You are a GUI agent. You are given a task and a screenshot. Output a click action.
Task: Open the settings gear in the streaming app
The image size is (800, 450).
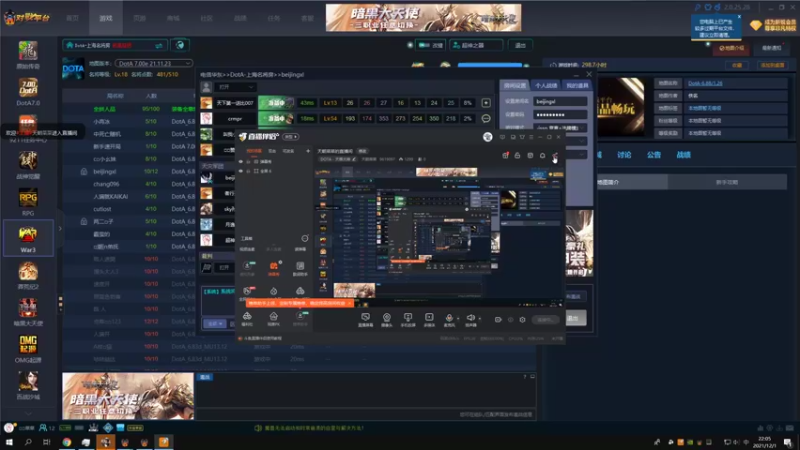coord(522,320)
